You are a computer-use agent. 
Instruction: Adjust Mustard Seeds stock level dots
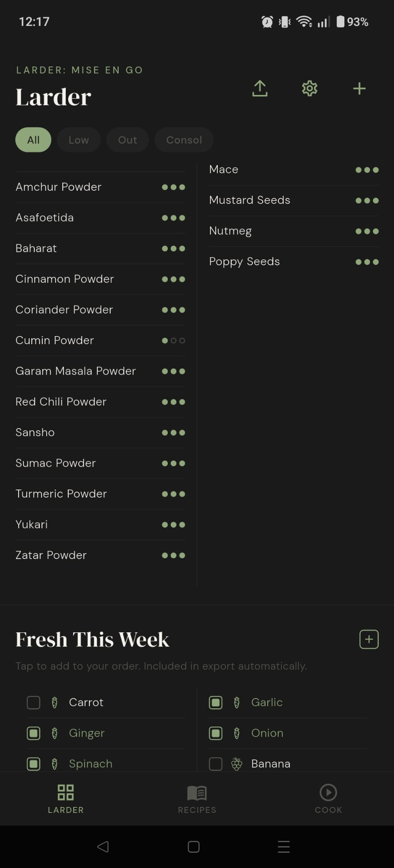click(x=367, y=200)
